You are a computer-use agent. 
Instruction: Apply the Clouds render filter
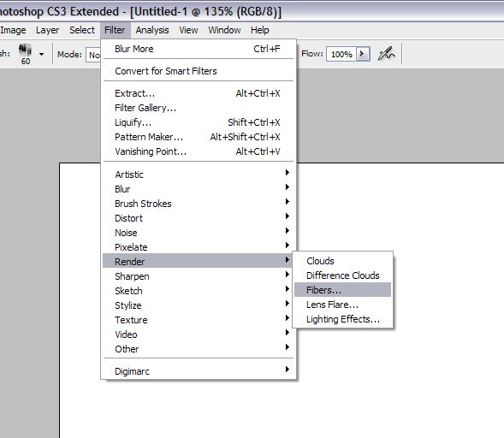[x=342, y=261]
